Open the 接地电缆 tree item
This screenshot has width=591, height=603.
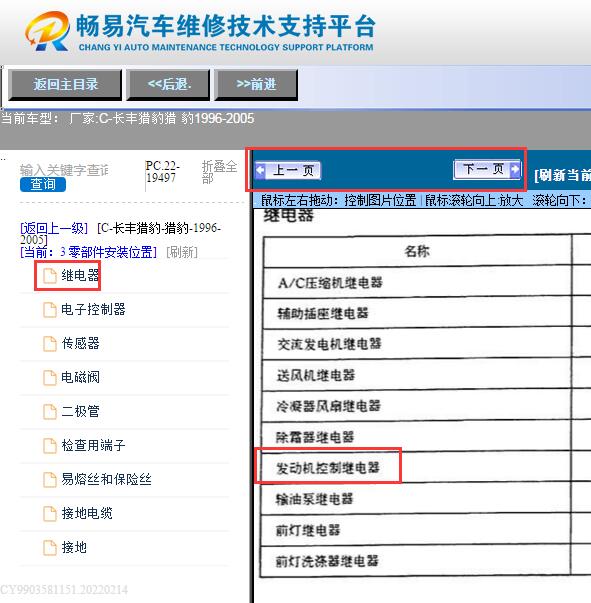coord(87,513)
